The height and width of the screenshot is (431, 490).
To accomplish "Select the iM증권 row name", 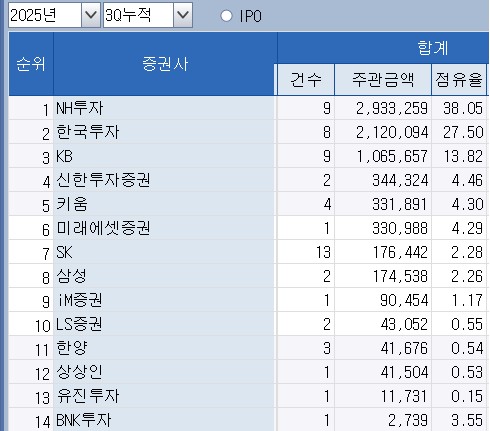I will (x=80, y=300).
